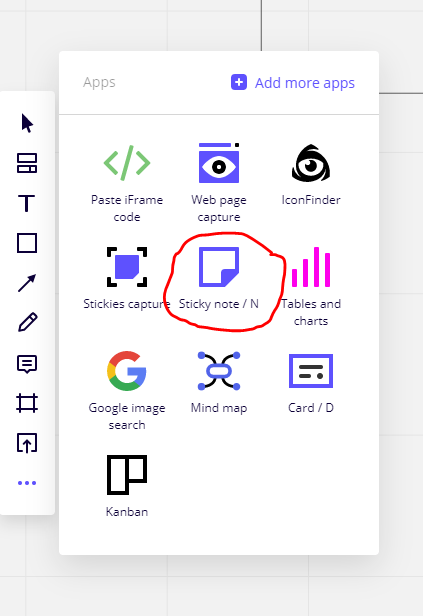Image resolution: width=423 pixels, height=616 pixels.
Task: Open the Mind map app
Action: click(219, 383)
